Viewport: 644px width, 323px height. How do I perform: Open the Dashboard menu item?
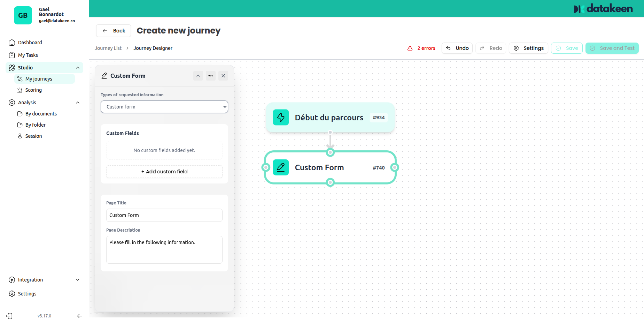[30, 43]
